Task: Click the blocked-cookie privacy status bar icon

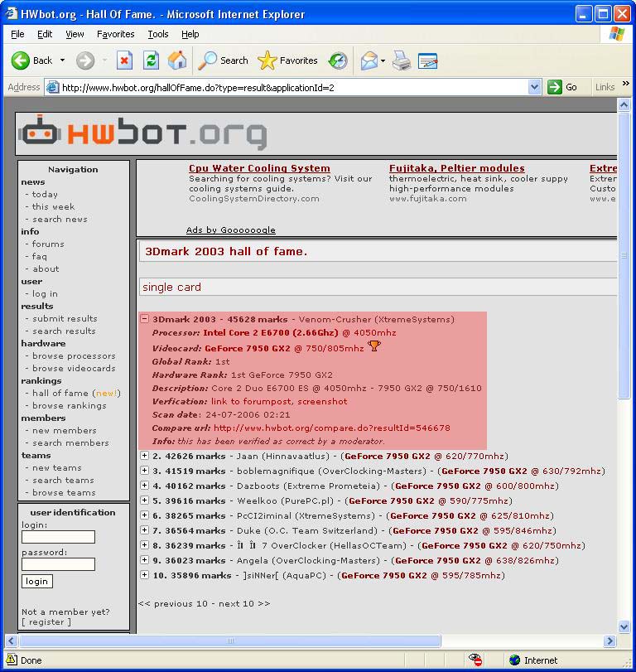Action: (475, 660)
